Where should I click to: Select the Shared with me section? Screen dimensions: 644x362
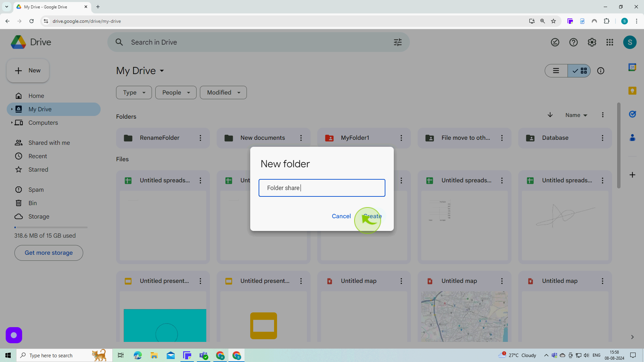49,142
